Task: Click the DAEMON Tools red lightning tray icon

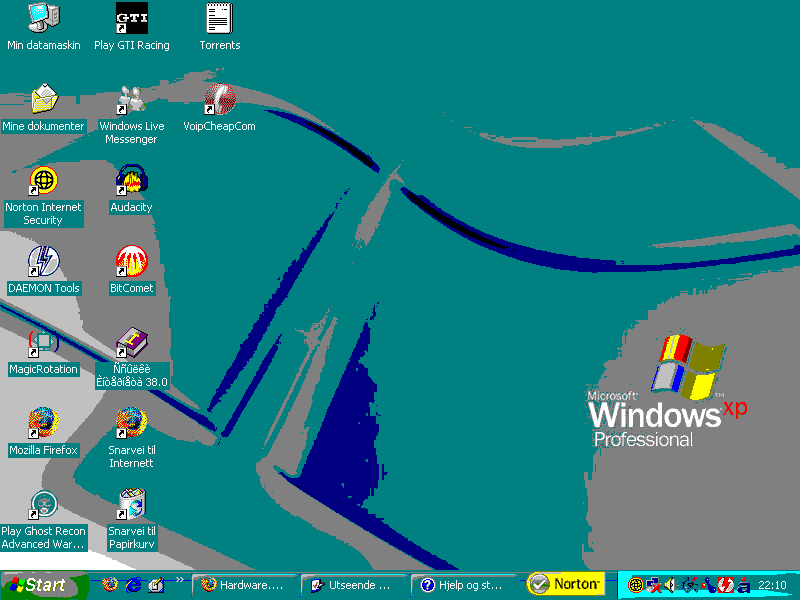Action: click(x=726, y=585)
